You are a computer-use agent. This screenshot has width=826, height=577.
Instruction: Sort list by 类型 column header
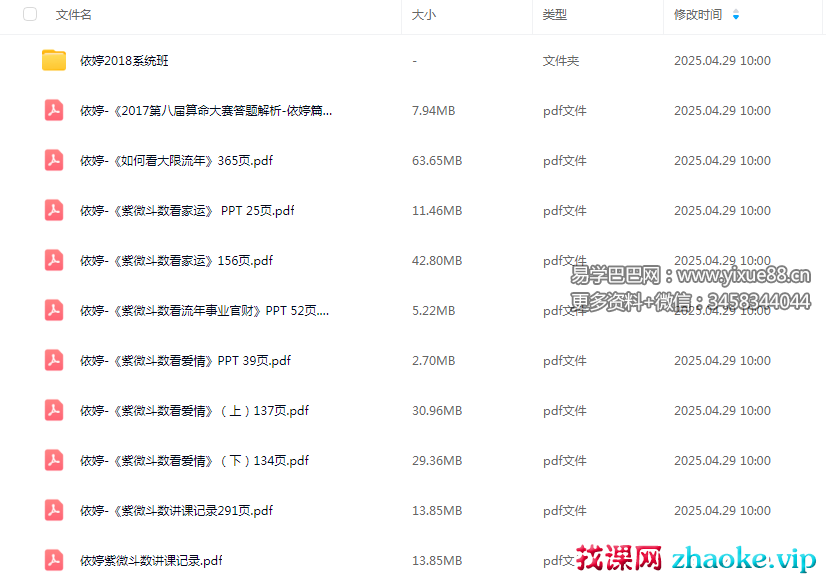tap(555, 15)
